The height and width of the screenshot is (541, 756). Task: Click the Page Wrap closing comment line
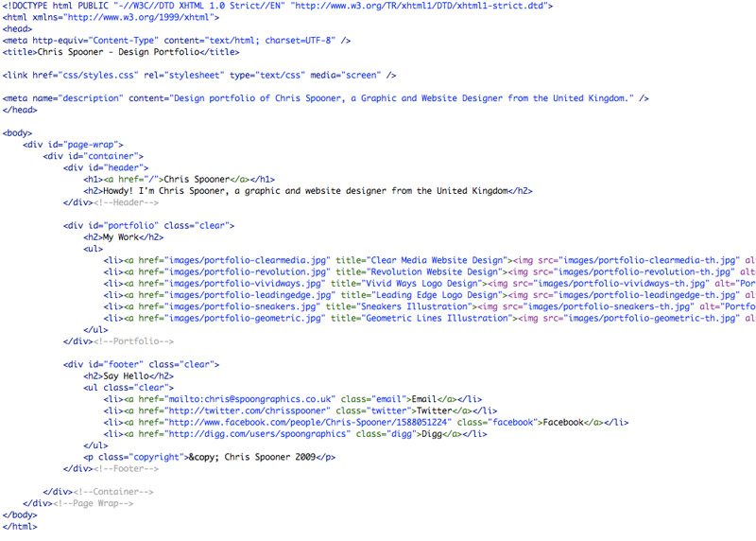point(78,504)
